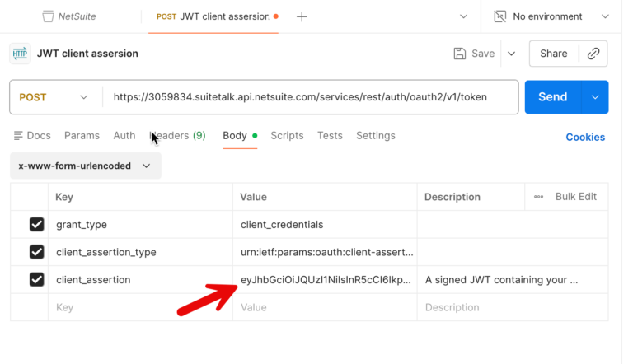Viewport: 633px width, 364px height.
Task: Click the HTTP request icon beside title
Action: [x=20, y=54]
